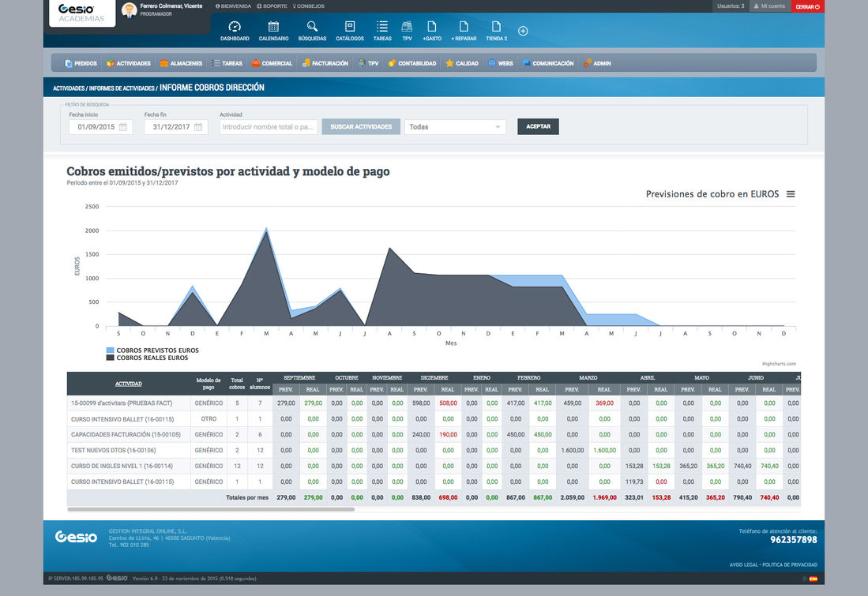Click the Usuarios: 3 indicator
Screen dimensions: 868x596
[731, 6]
